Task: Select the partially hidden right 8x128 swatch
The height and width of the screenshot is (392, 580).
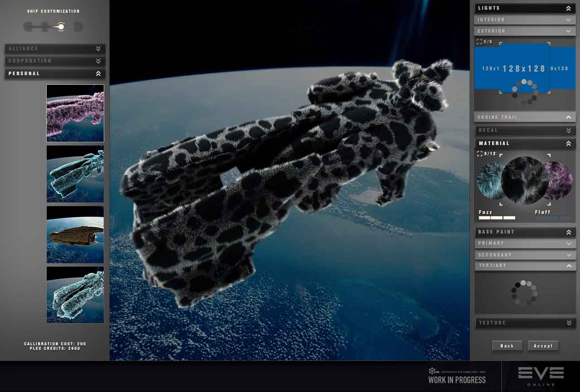Action: point(562,68)
